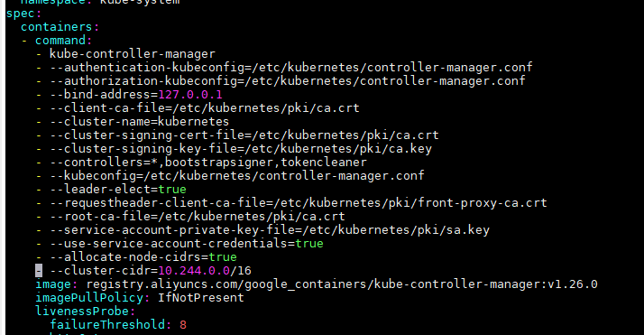Click the spec: key at top

[x=23, y=14]
